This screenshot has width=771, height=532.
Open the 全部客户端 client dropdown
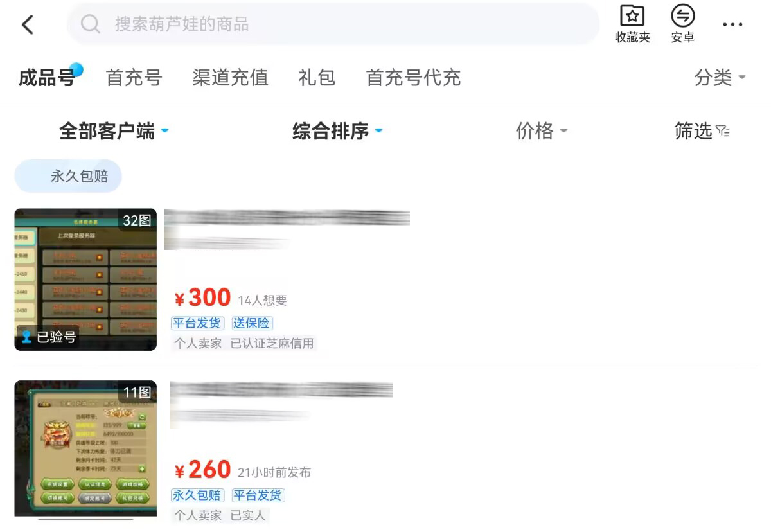pyautogui.click(x=114, y=131)
